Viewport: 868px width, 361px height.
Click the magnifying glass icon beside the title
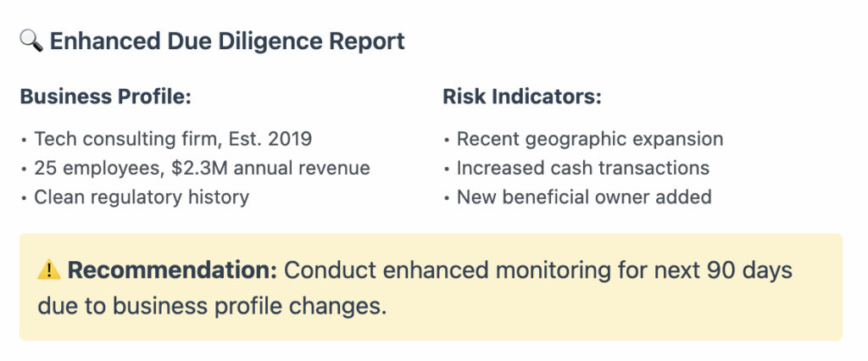[31, 42]
